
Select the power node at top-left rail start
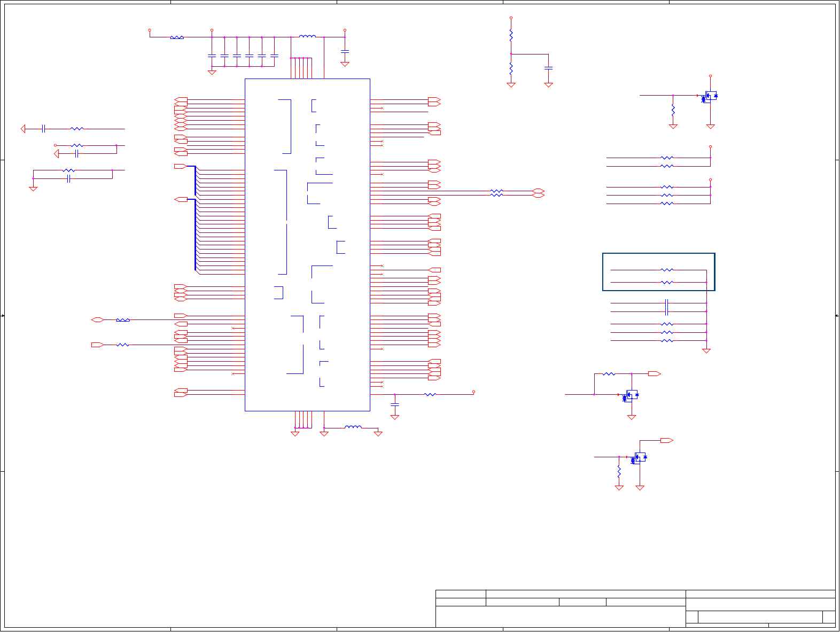pyautogui.click(x=150, y=30)
